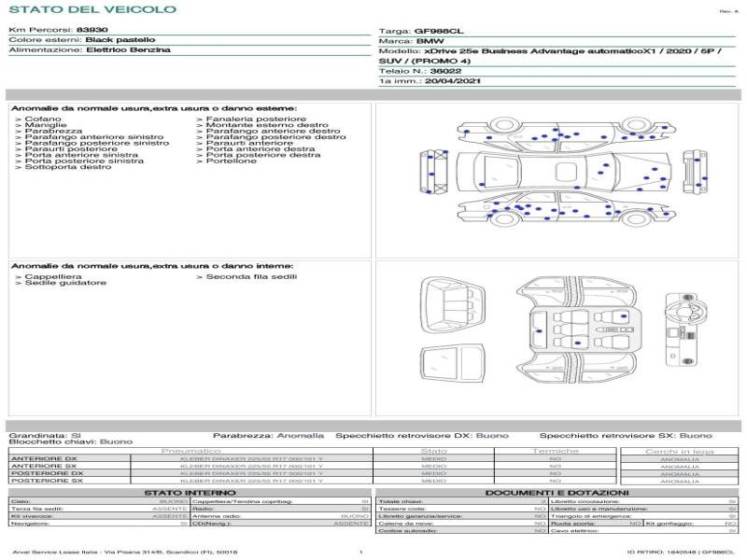Click the external damage car top-view diagram

click(x=564, y=172)
